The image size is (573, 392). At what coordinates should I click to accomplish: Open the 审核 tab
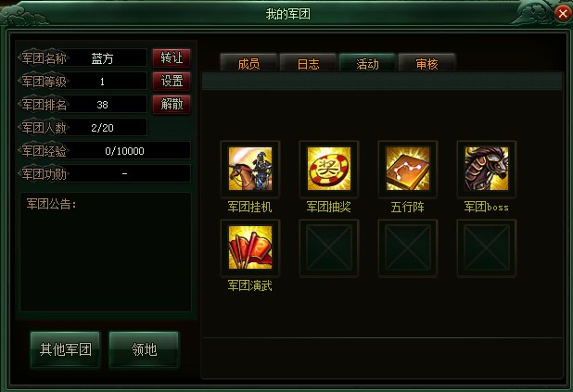click(x=427, y=63)
